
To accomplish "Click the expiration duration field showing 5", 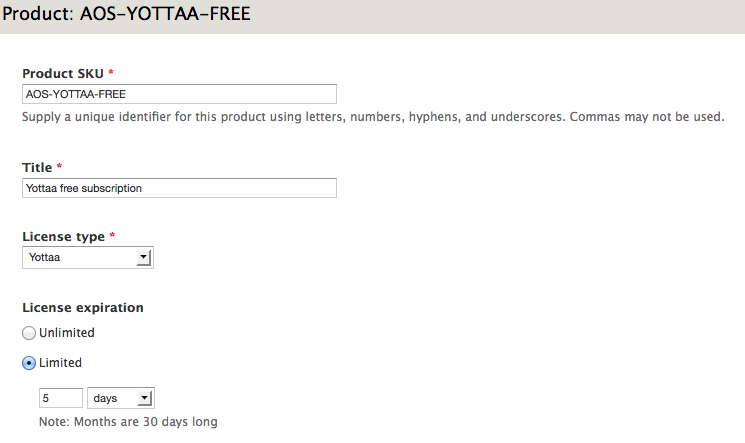I will click(61, 398).
